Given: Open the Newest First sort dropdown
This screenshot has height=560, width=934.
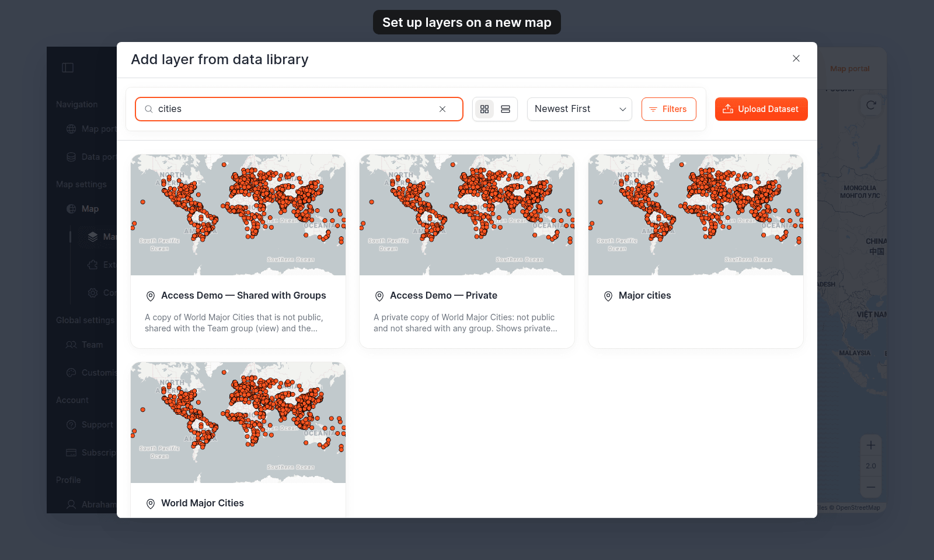Looking at the screenshot, I should 580,109.
